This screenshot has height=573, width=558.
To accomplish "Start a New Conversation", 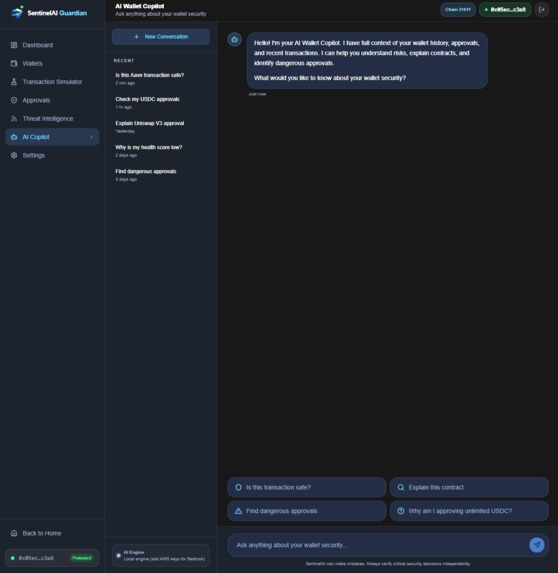I will 161,37.
